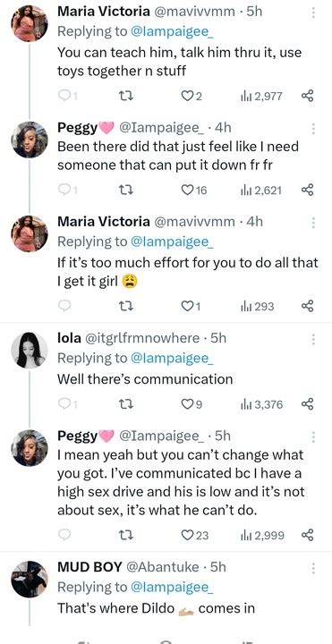Share Peggy's "high sex drive" tweet
The width and height of the screenshot is (332, 644).
[307, 535]
